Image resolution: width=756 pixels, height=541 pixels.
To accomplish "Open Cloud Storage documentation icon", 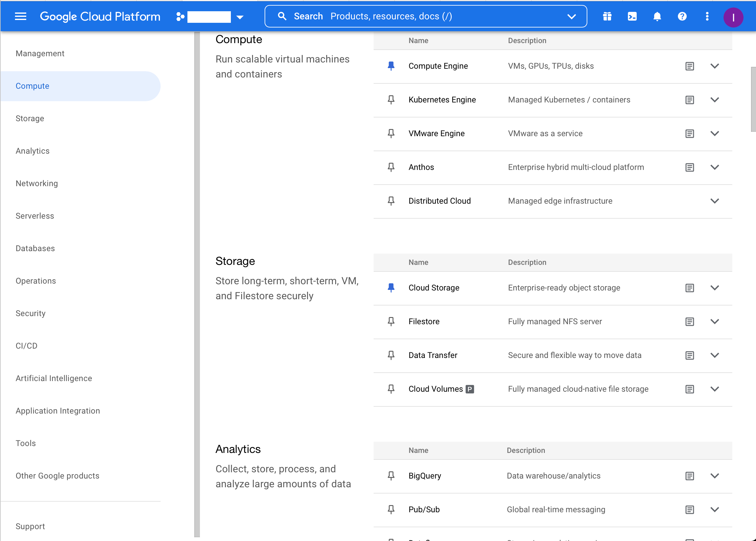I will tap(689, 288).
